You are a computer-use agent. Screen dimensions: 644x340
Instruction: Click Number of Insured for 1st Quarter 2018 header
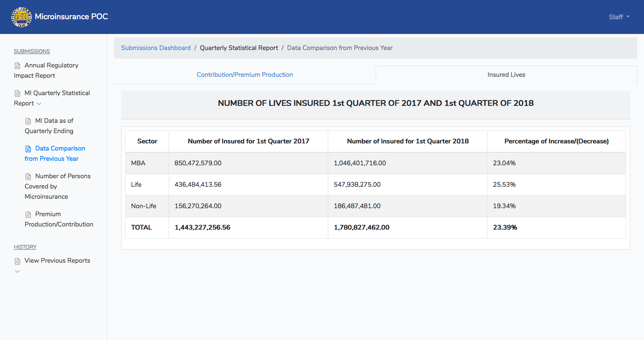coord(408,141)
